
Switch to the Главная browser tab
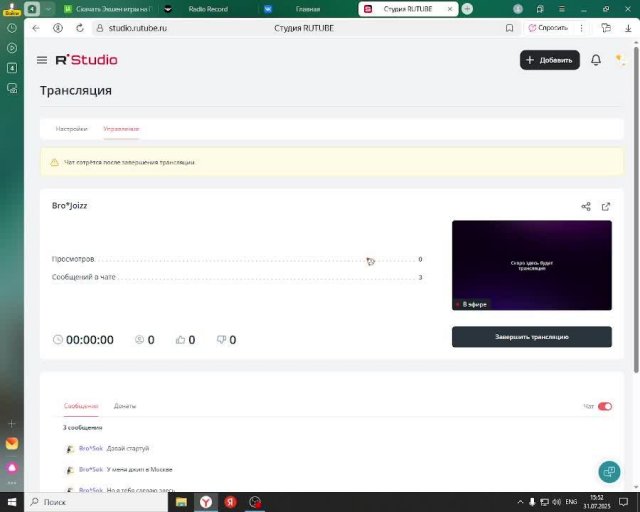click(308, 9)
